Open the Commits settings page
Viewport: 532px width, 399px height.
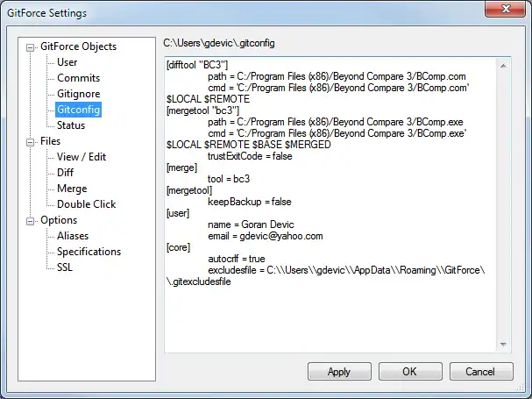(x=78, y=78)
